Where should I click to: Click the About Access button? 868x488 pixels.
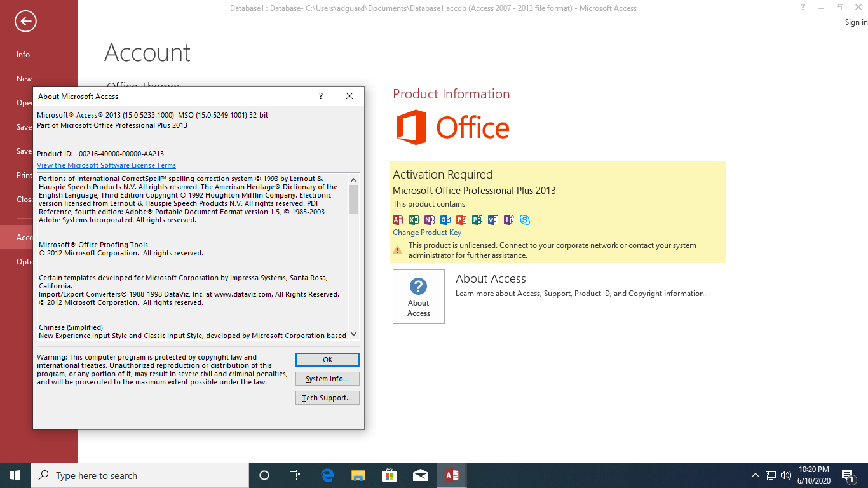419,297
